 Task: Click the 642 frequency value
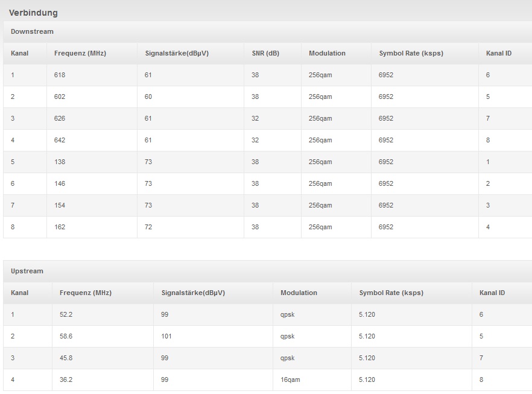click(x=60, y=140)
